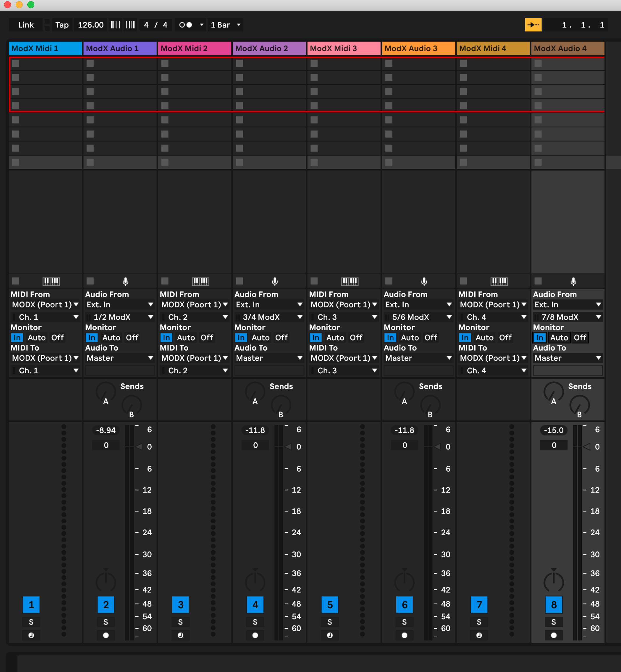This screenshot has width=621, height=672.
Task: Select the ModX Audio 3 track header
Action: pos(418,48)
